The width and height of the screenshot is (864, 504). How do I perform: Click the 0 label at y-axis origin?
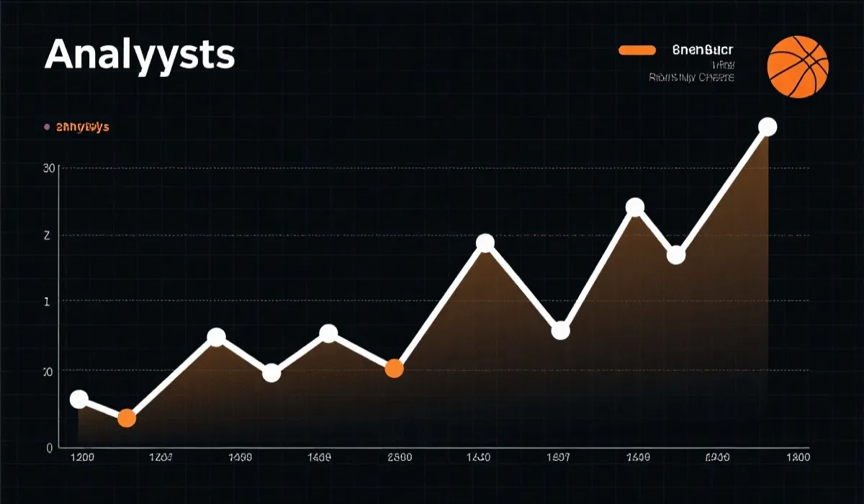click(49, 448)
